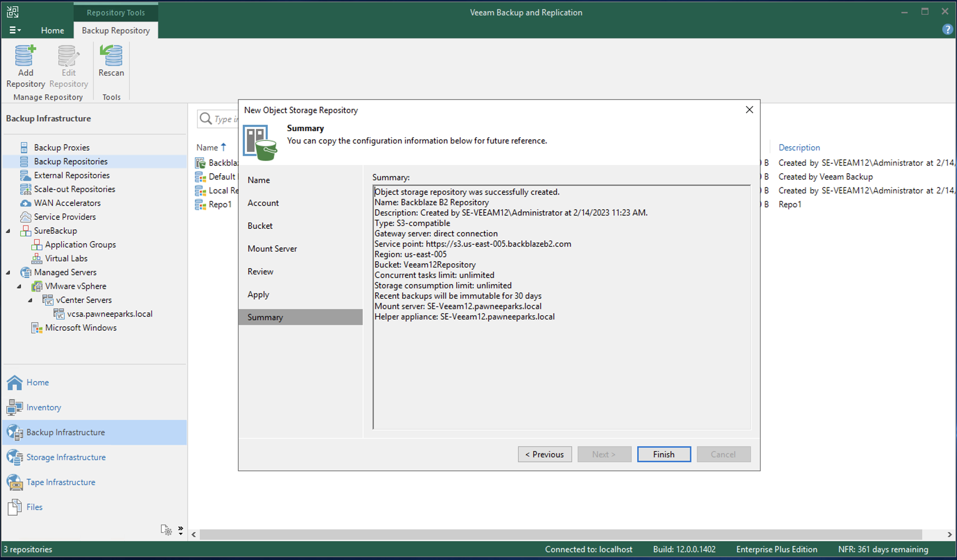
Task: Click the vCenter Servers icon
Action: click(x=48, y=300)
